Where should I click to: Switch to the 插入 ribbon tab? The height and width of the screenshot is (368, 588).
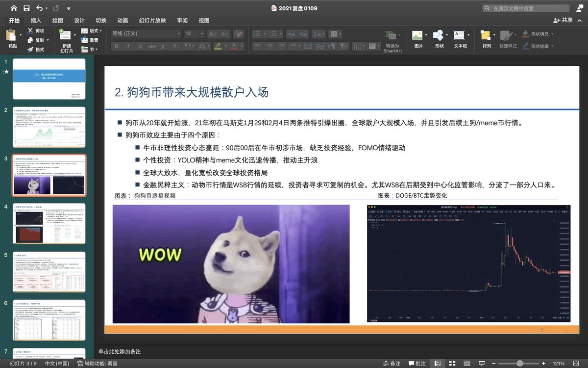(x=36, y=20)
